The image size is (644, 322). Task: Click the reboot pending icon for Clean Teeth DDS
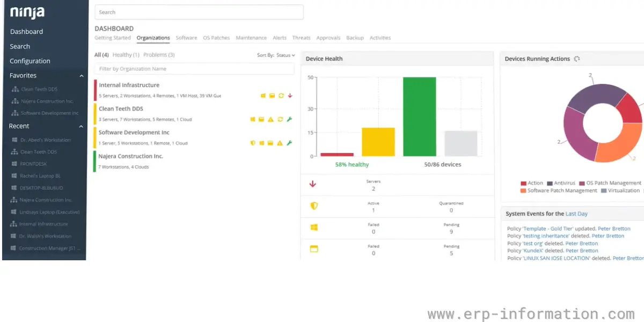pos(280,119)
